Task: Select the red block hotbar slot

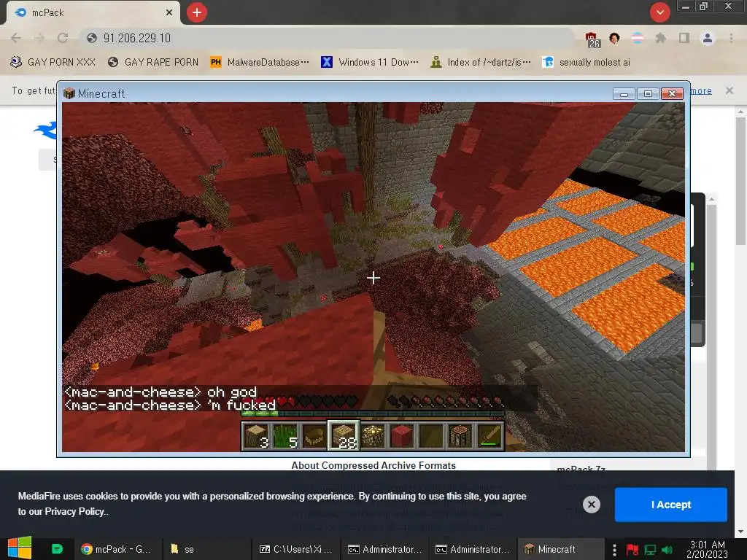Action: click(x=402, y=436)
